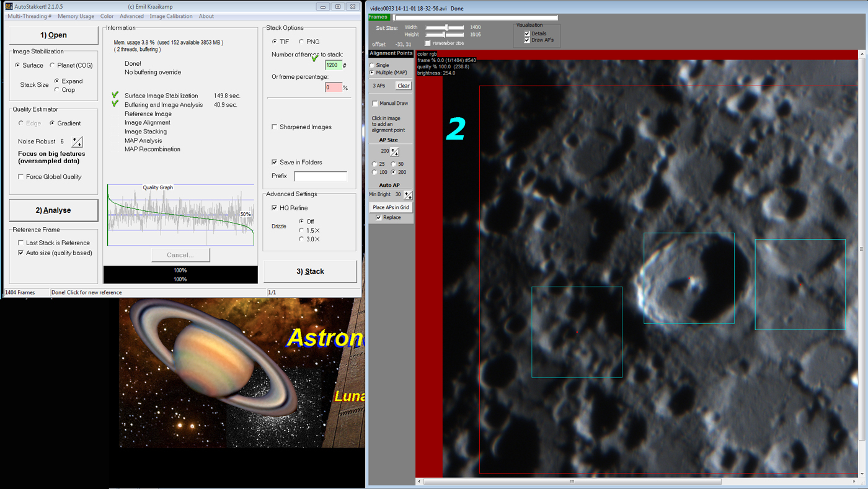This screenshot has width=868, height=489.
Task: Adjust the Min Bright stepper
Action: 408,195
